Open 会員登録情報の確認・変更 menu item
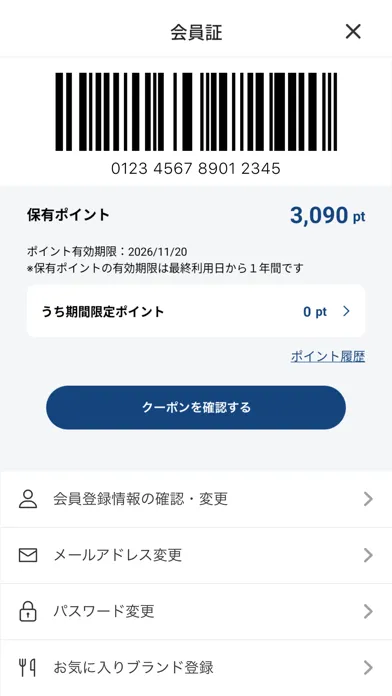The width and height of the screenshot is (392, 696). 196,499
